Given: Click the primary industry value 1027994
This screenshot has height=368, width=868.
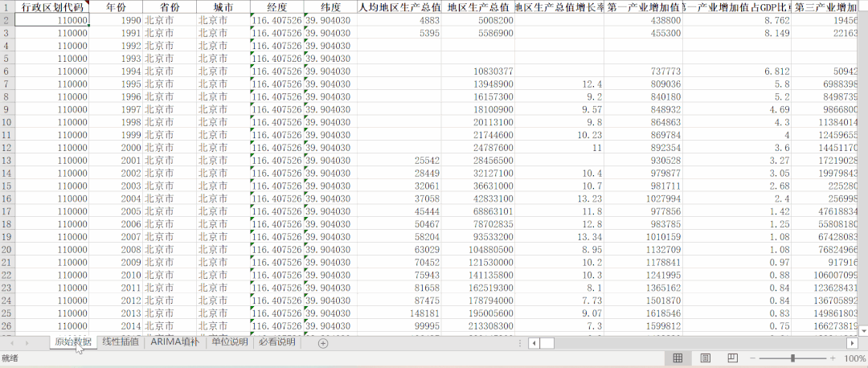Looking at the screenshot, I should 643,198.
